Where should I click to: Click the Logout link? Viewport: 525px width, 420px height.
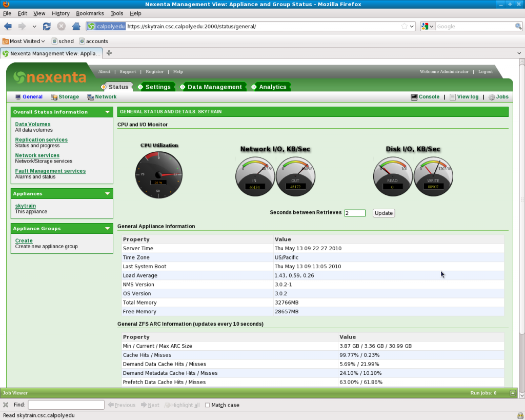pyautogui.click(x=486, y=72)
